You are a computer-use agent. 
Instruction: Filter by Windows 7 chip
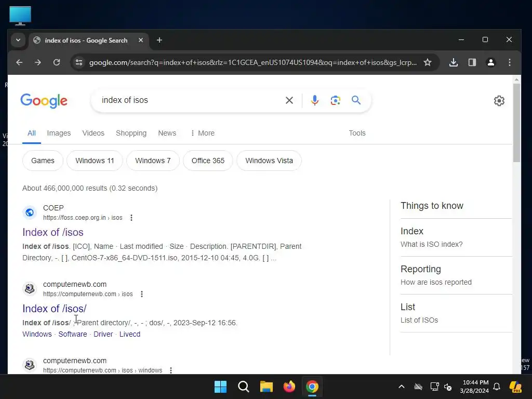click(x=153, y=161)
